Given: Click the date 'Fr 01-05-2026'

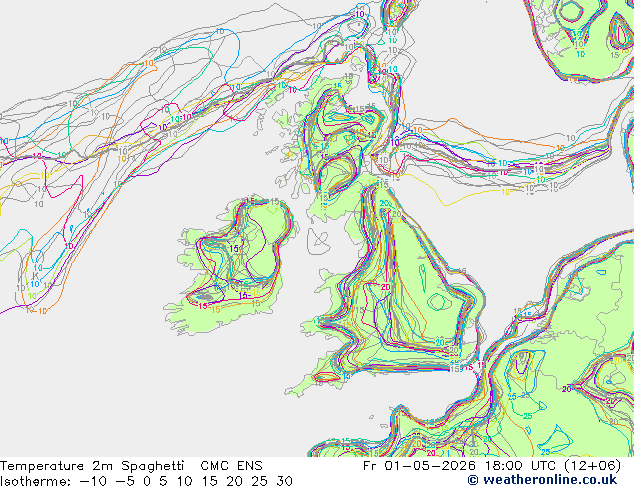Looking at the screenshot, I should click(419, 466).
